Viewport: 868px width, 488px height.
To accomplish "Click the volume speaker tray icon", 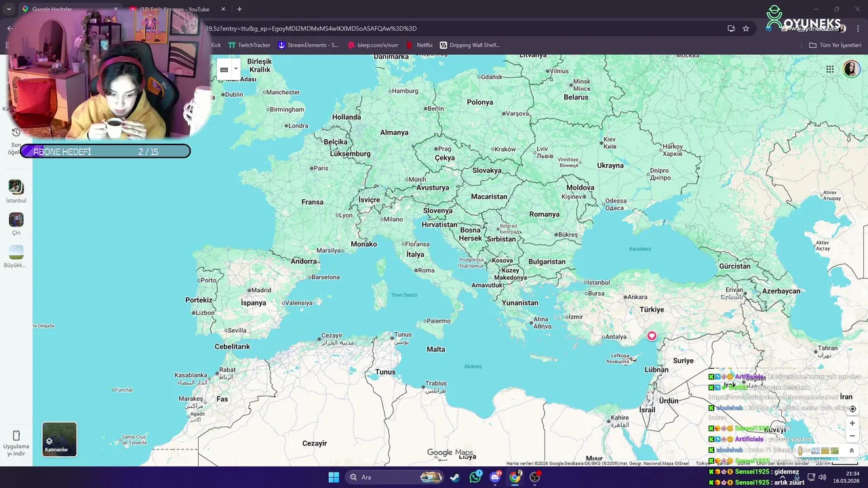I will point(822,477).
